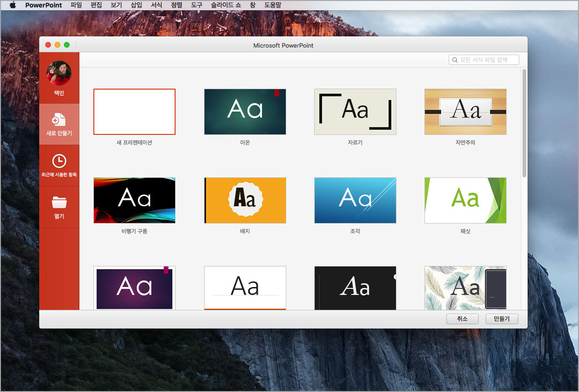Open the 파일 menu
Screen dimensions: 579x392
(76, 5)
